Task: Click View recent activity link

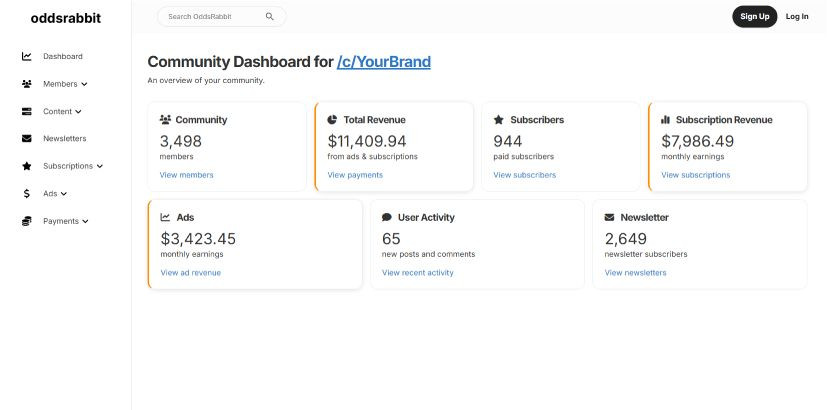Action: [418, 272]
